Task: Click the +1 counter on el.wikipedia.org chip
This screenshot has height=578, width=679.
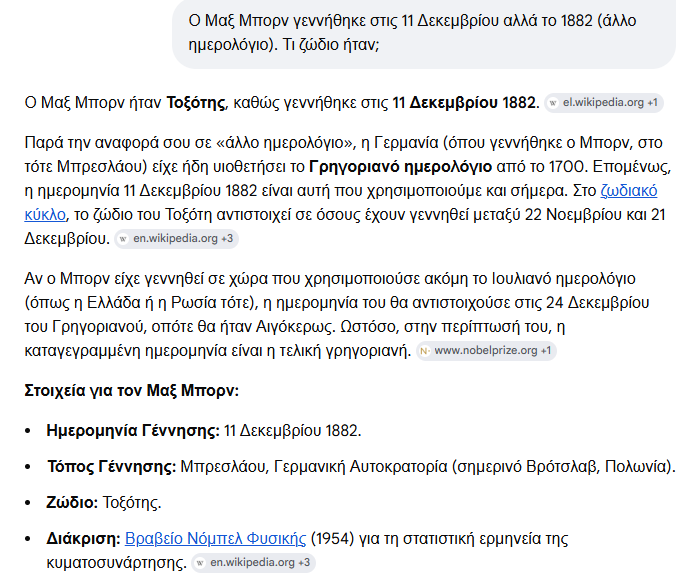Action: coord(652,103)
